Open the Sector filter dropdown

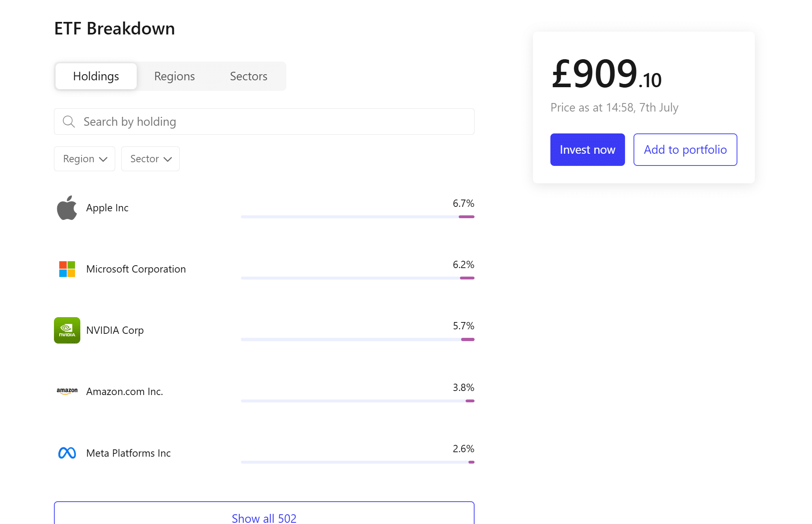click(x=150, y=159)
